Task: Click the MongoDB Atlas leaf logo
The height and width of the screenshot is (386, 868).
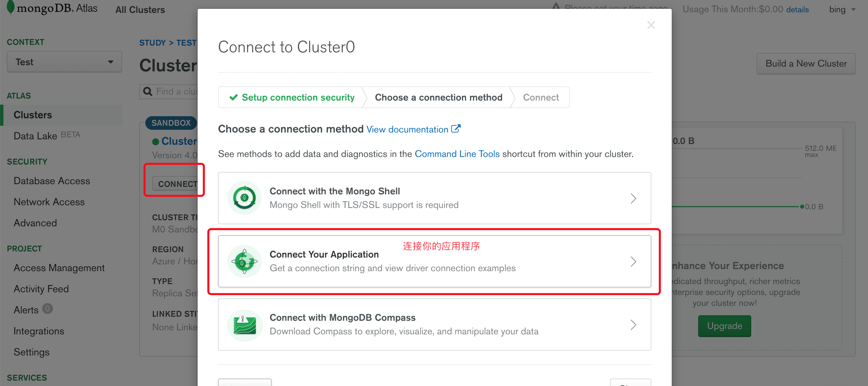Action: (x=11, y=7)
